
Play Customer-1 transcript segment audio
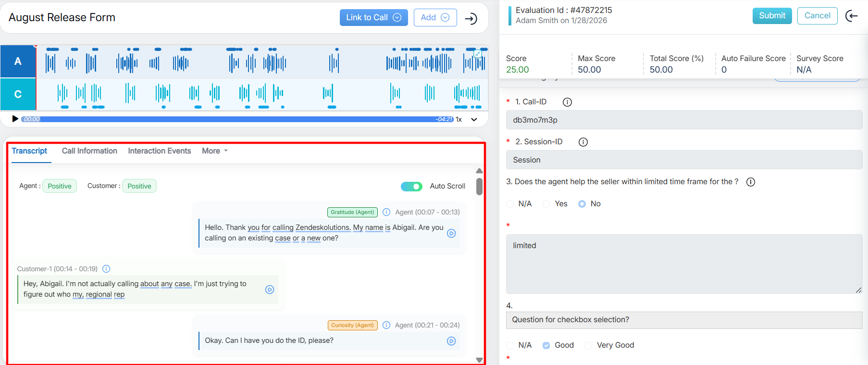click(x=270, y=289)
